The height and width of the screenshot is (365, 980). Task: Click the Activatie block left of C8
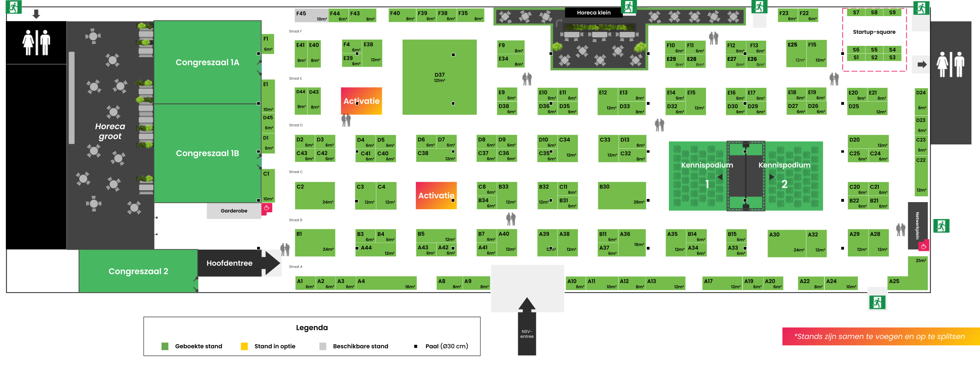(x=436, y=195)
